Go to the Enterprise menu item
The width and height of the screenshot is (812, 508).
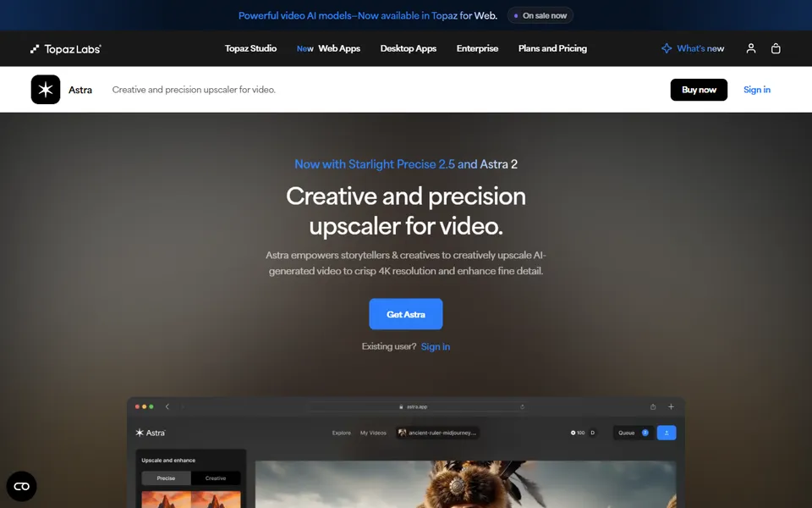(477, 48)
